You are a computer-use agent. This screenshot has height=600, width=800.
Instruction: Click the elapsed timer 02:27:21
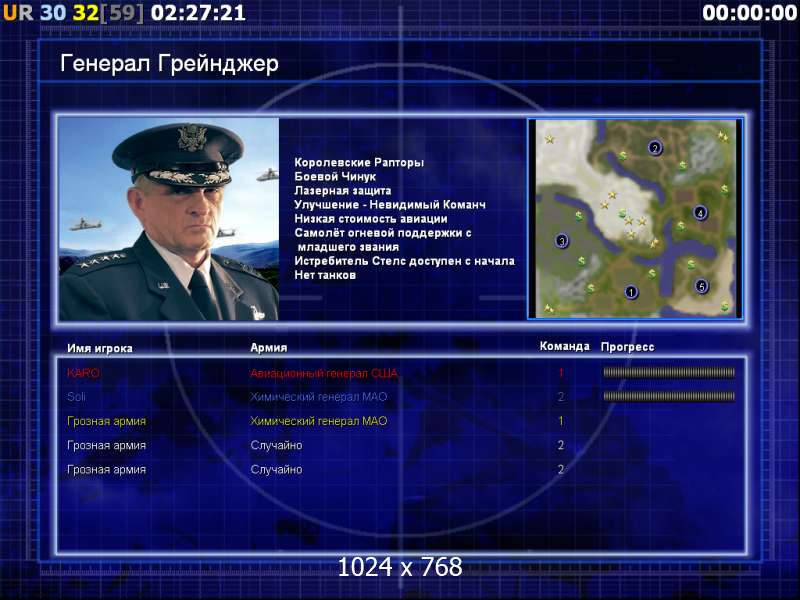(x=198, y=13)
